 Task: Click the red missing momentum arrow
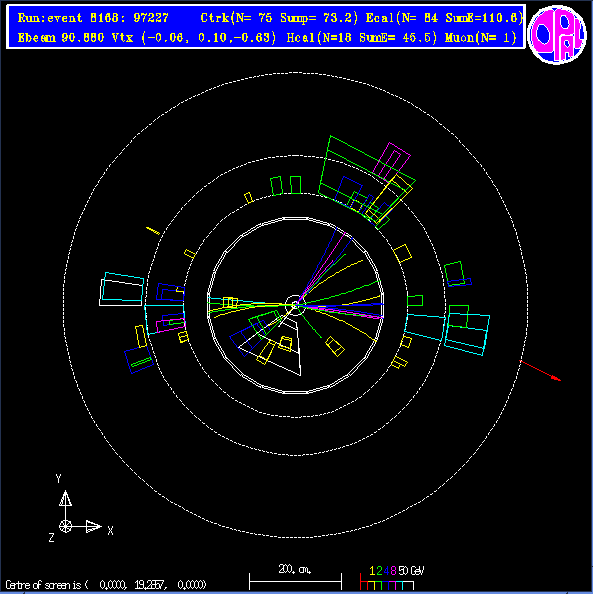pyautogui.click(x=540, y=370)
